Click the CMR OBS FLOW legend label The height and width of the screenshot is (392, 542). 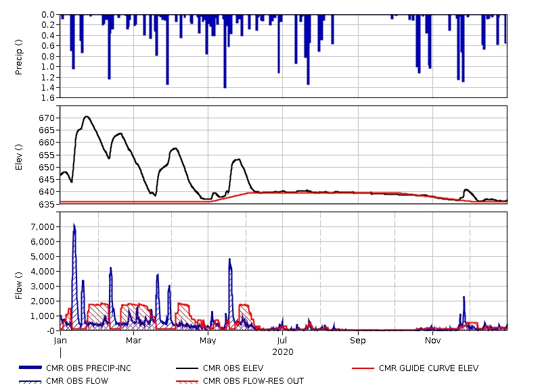click(x=77, y=381)
